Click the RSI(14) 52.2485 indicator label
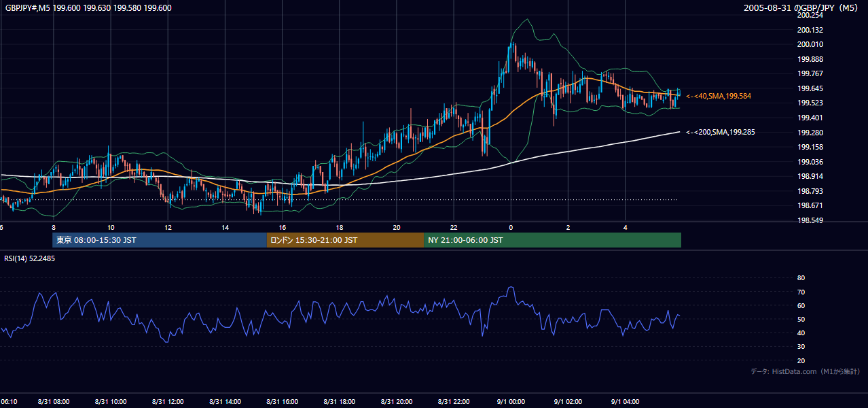The width and height of the screenshot is (868, 408). [30, 258]
